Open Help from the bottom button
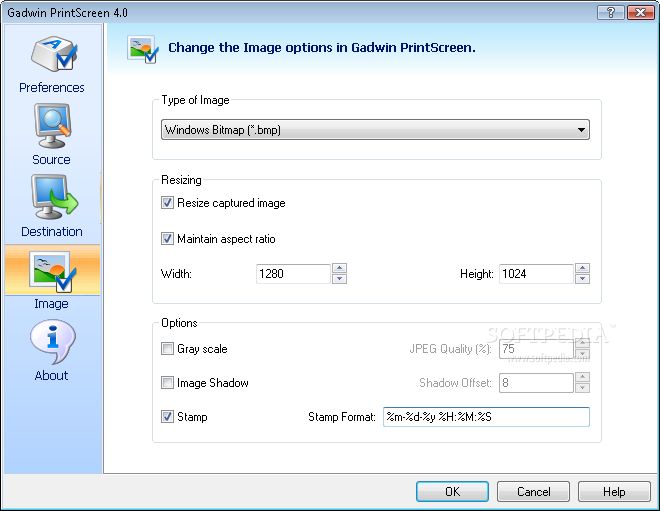The image size is (660, 511). [x=614, y=492]
